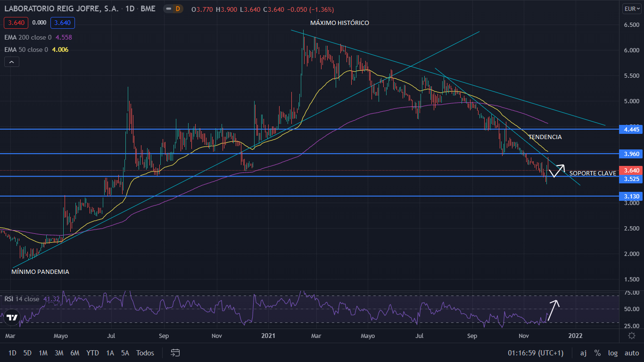Click the red 3.640 current price label
This screenshot has width=644, height=362.
pos(631,171)
